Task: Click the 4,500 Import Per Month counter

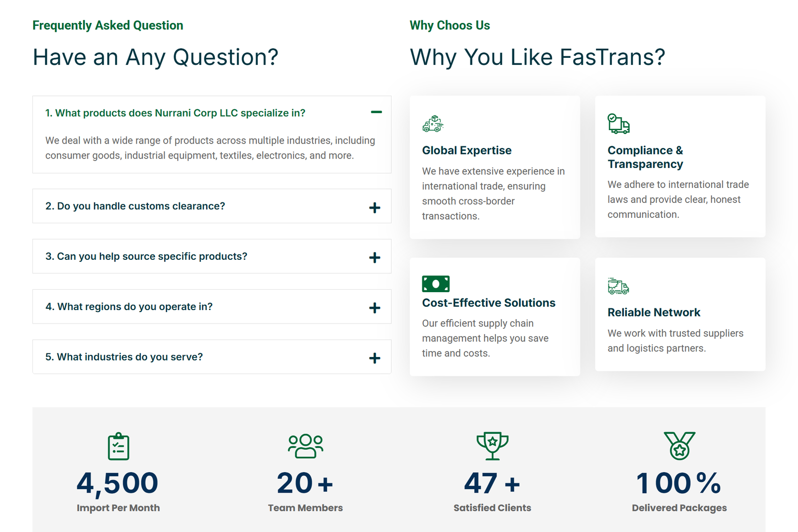Action: tap(118, 484)
